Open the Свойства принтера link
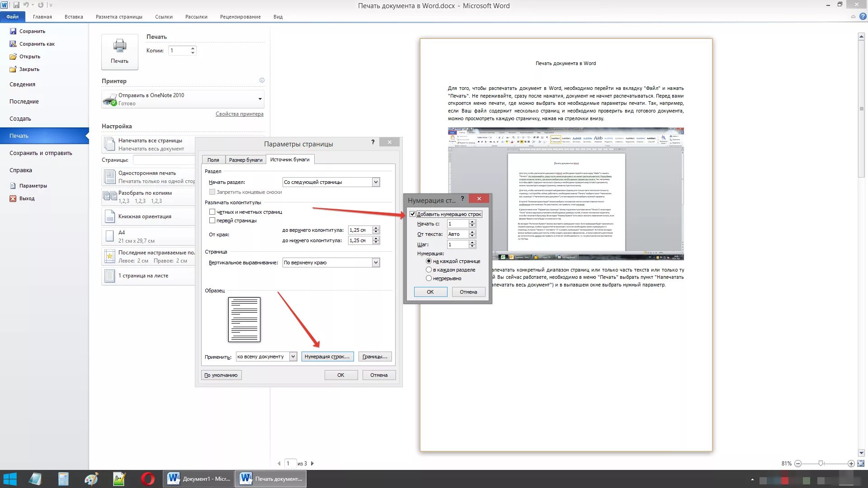 tap(239, 114)
